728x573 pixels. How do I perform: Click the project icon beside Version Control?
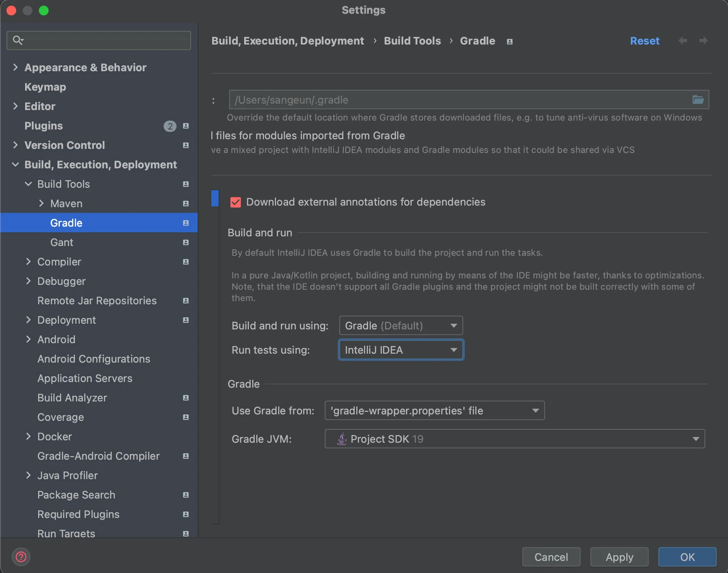pos(186,145)
